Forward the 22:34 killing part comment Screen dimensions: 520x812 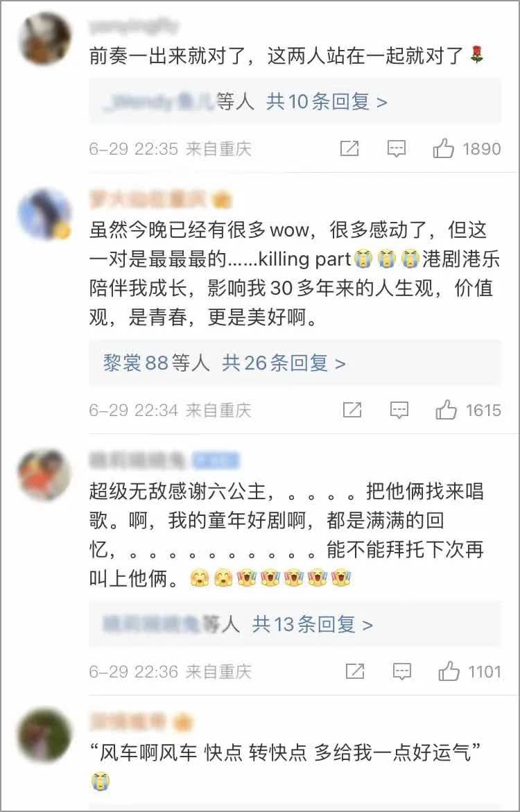352,411
